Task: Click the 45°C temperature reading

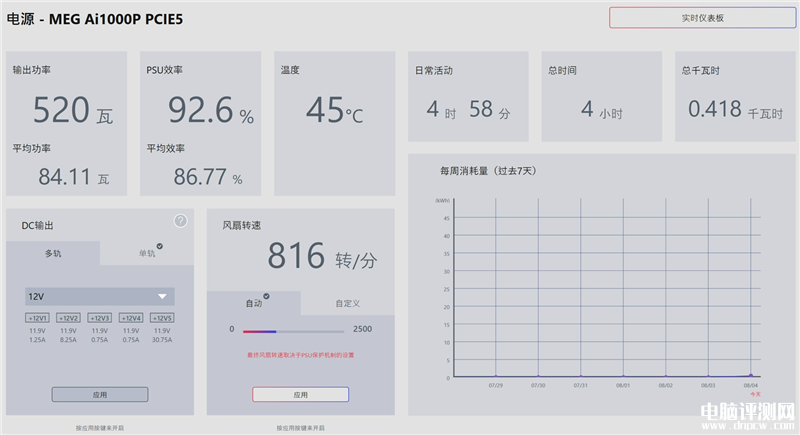Action: pos(334,110)
